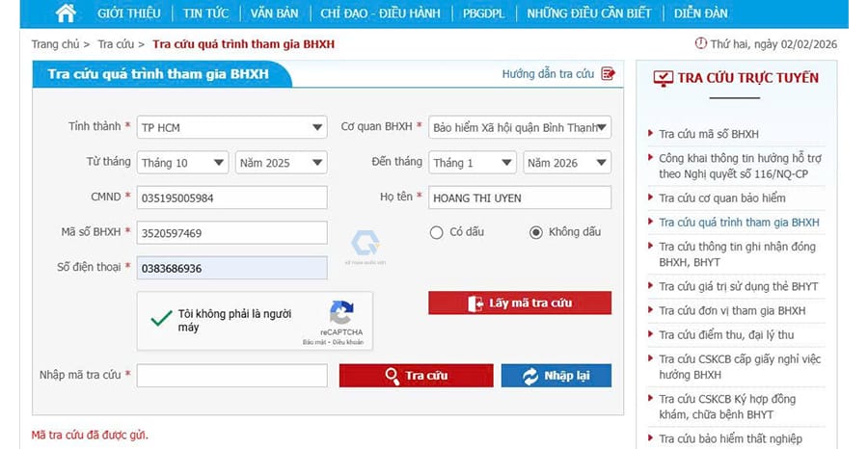This screenshot has height=449, width=868.
Task: Click into the 'Nhập mã tra cứu' field
Action: click(x=231, y=376)
